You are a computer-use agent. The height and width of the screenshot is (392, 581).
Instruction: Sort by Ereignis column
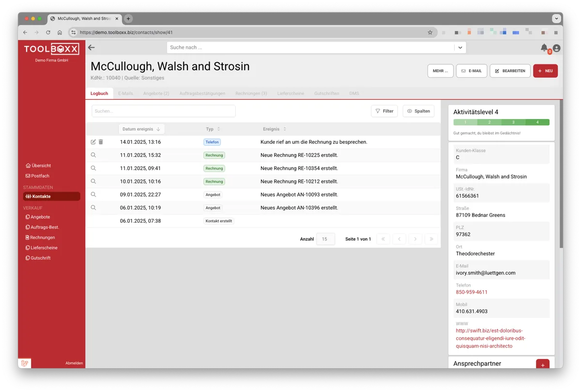coord(275,129)
